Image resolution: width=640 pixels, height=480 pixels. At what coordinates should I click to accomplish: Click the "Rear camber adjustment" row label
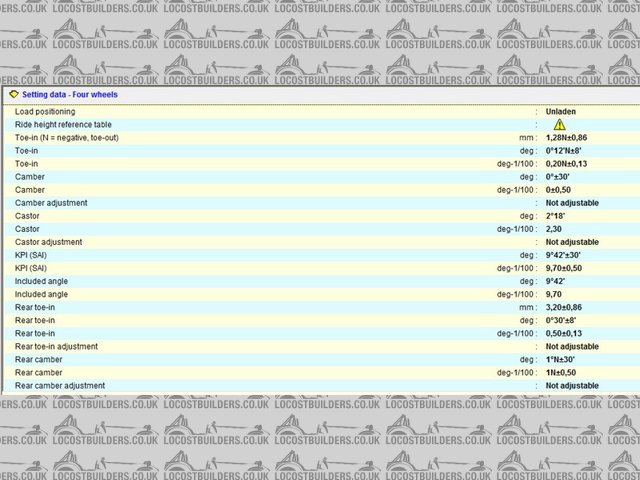tap(58, 385)
